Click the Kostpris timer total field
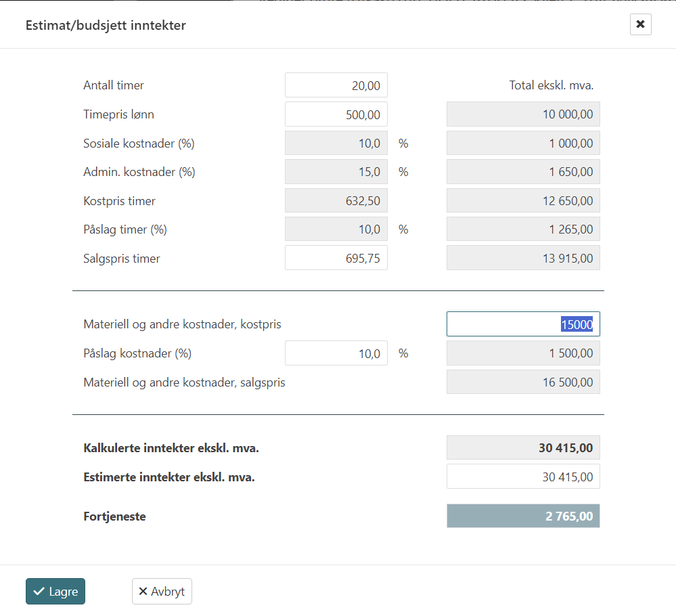Viewport: 676px width, 616px height. pos(523,201)
